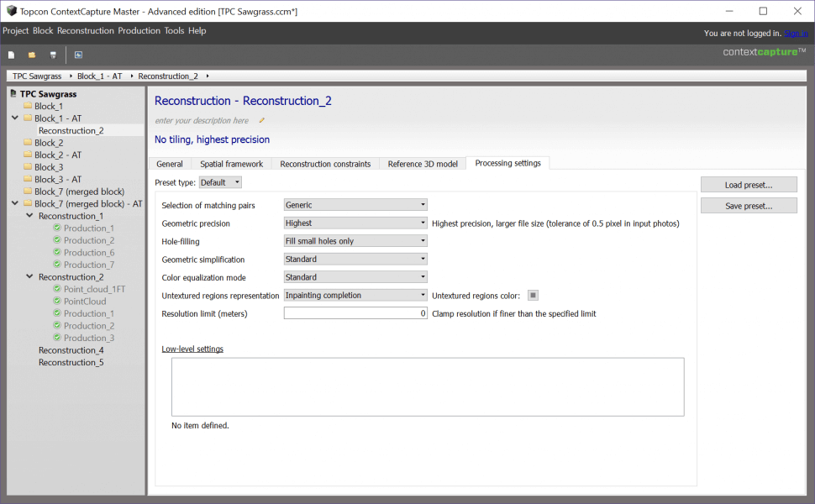This screenshot has width=815, height=504.
Task: Select Production_1 under Reconstruction_1
Action: pos(89,228)
